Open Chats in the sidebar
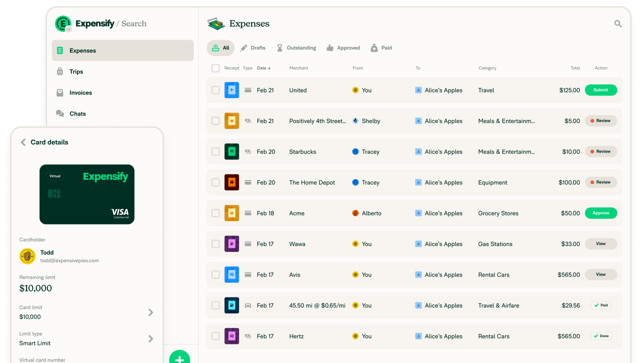This screenshot has width=644, height=363. (123, 114)
